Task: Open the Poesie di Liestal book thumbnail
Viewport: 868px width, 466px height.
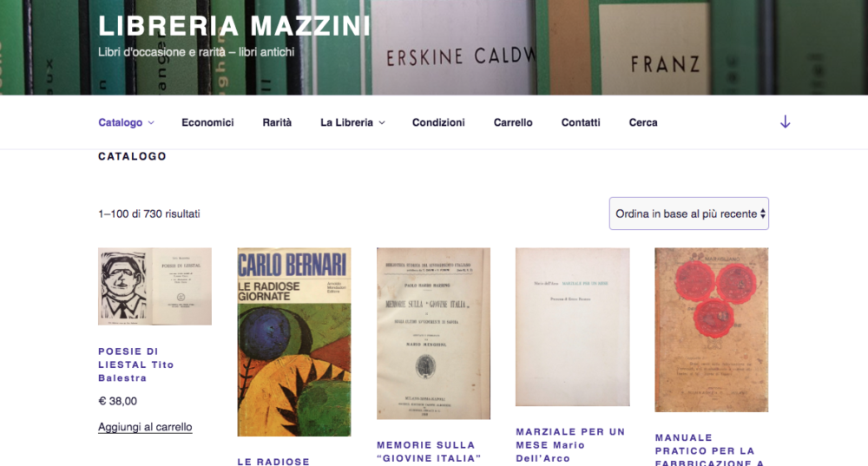Action: pyautogui.click(x=155, y=286)
